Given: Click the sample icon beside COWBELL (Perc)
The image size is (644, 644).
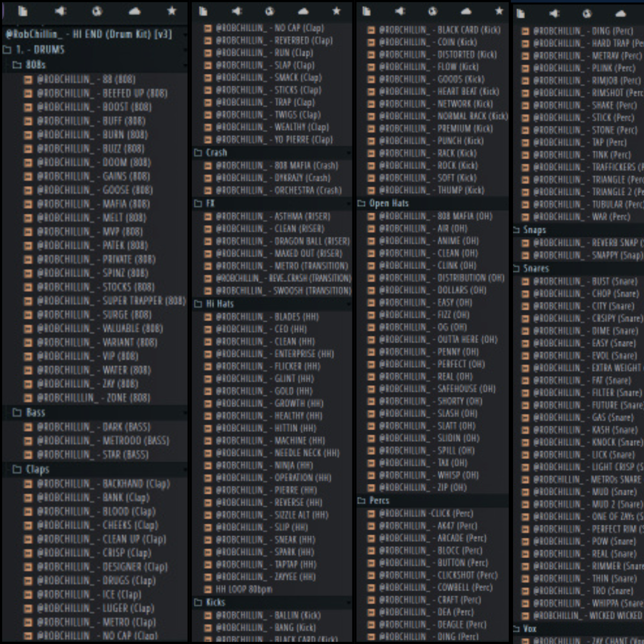Looking at the screenshot, I should (x=371, y=588).
